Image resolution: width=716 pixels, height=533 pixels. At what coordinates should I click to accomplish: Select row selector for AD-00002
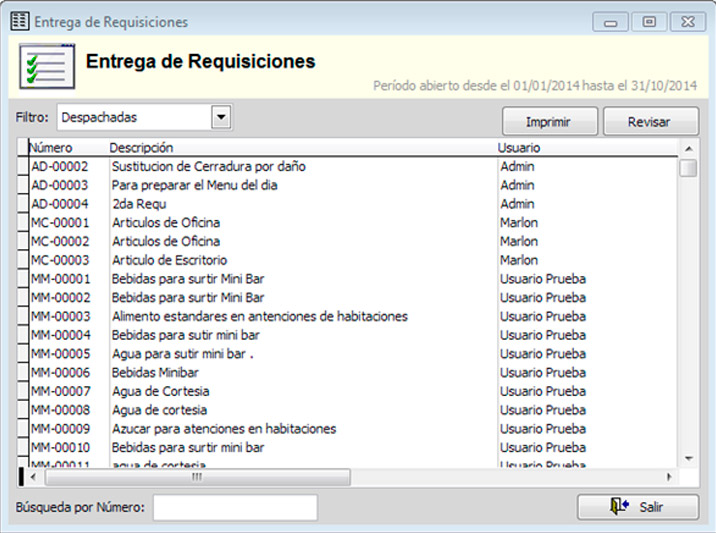click(x=23, y=167)
